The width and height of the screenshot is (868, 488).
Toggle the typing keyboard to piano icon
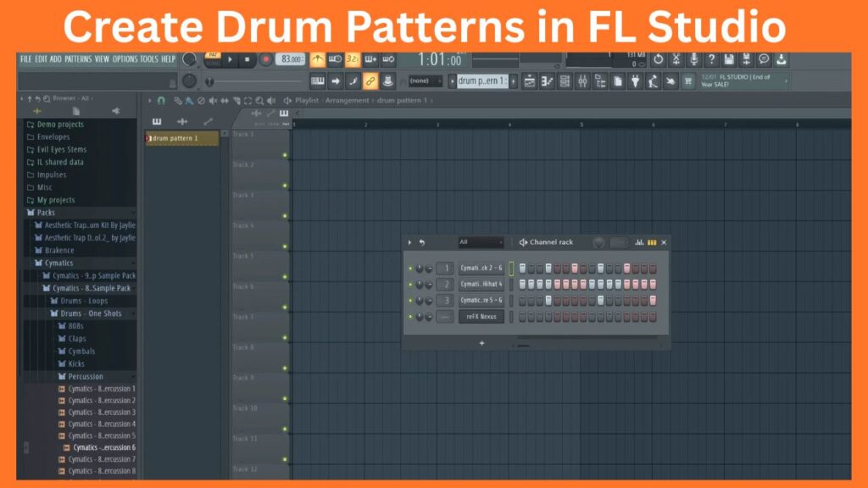tap(317, 81)
